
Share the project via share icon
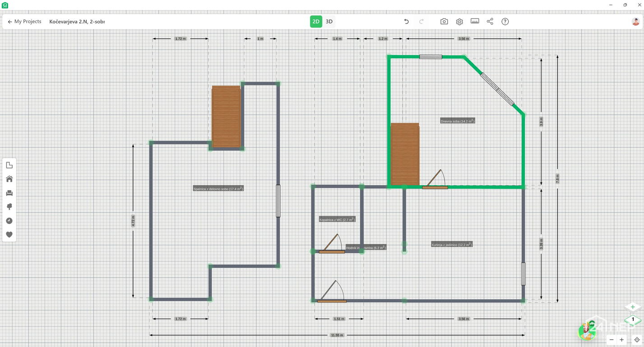[x=490, y=22]
